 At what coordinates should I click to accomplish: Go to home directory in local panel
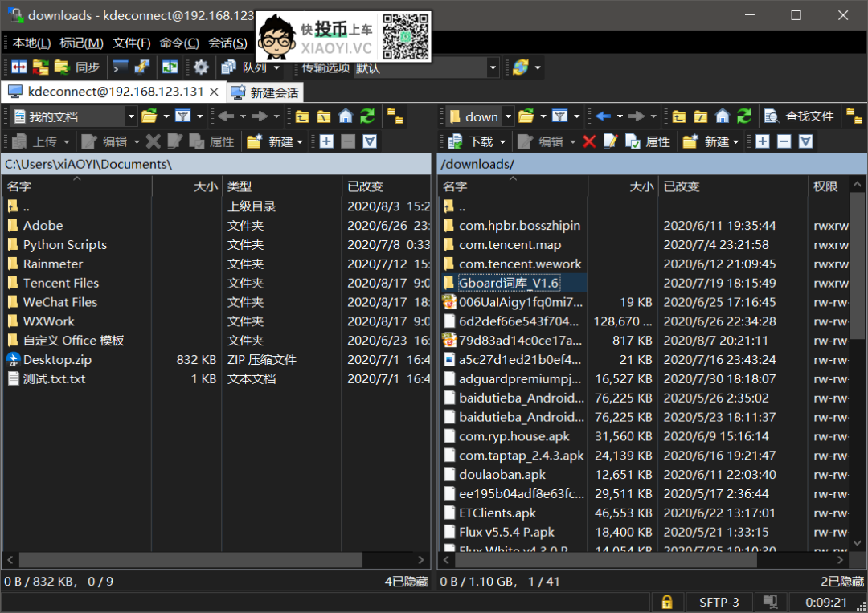(x=346, y=116)
